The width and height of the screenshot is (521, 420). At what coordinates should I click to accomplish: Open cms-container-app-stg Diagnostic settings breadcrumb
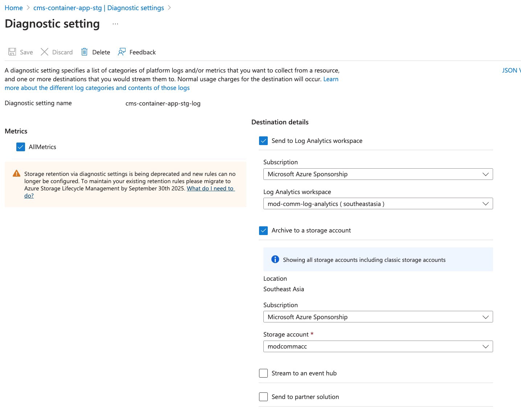98,8
